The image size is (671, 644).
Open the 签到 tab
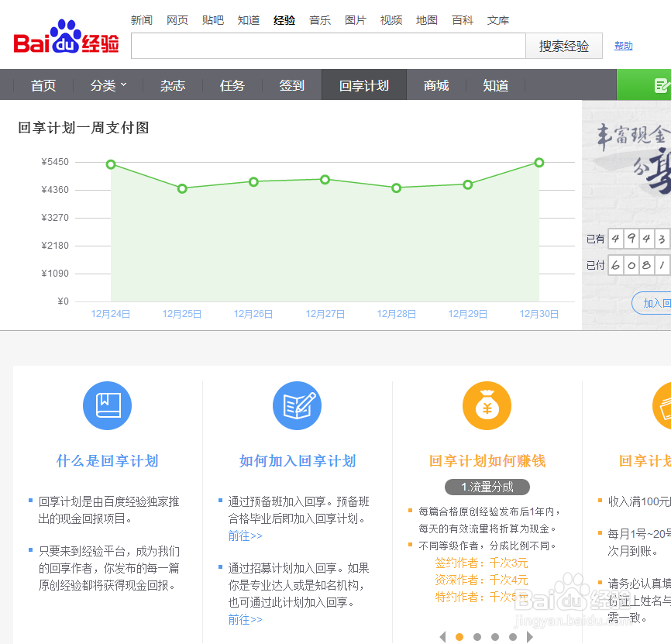click(291, 85)
